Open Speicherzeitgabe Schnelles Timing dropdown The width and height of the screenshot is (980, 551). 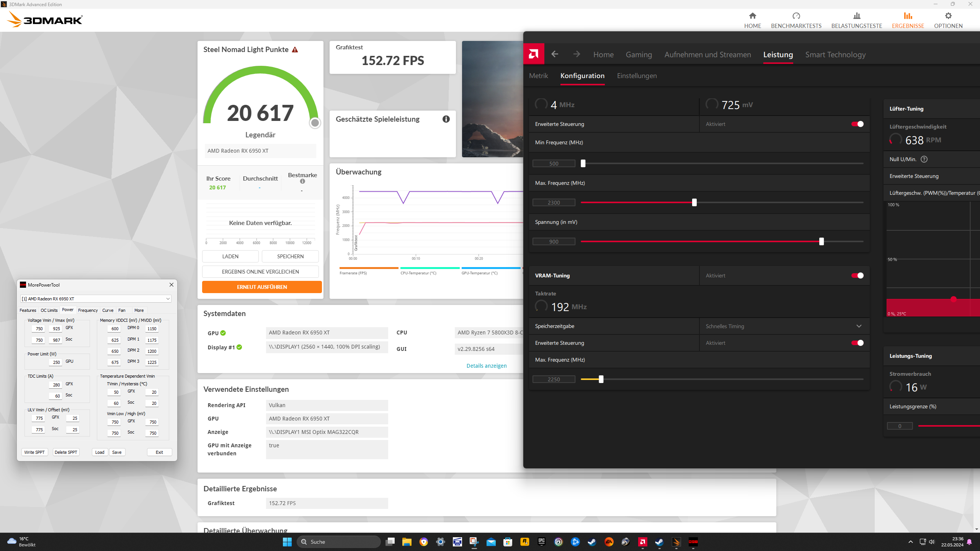pyautogui.click(x=859, y=326)
